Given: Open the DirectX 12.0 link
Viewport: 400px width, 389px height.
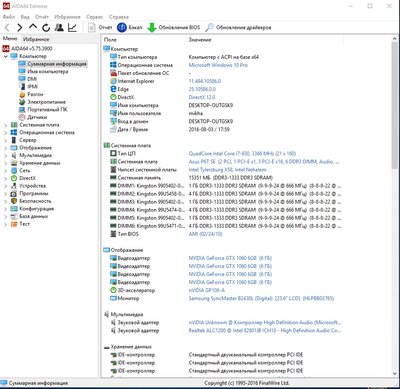Looking at the screenshot, I should click(202, 97).
